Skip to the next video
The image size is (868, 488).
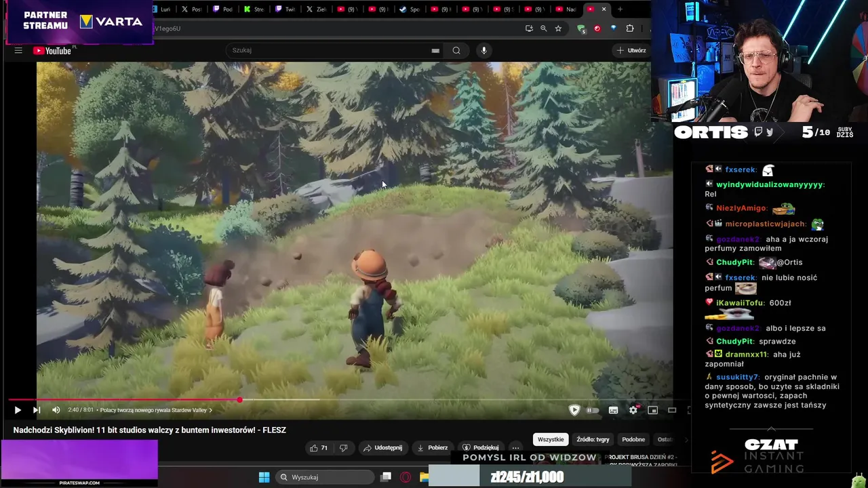click(37, 410)
